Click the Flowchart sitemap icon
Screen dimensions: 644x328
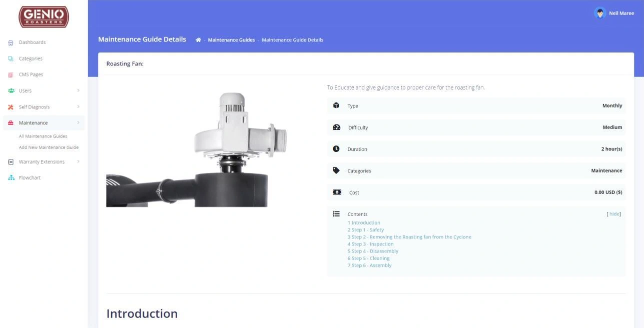point(11,177)
